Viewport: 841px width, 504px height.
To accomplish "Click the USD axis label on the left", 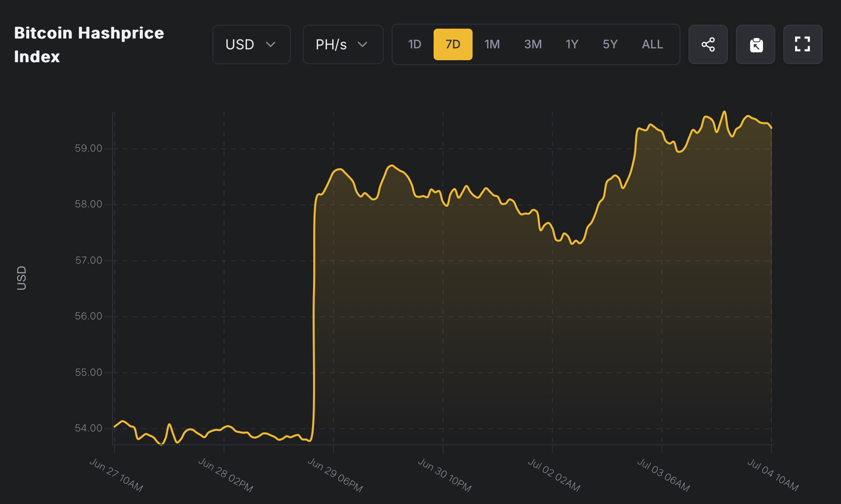I will [21, 278].
